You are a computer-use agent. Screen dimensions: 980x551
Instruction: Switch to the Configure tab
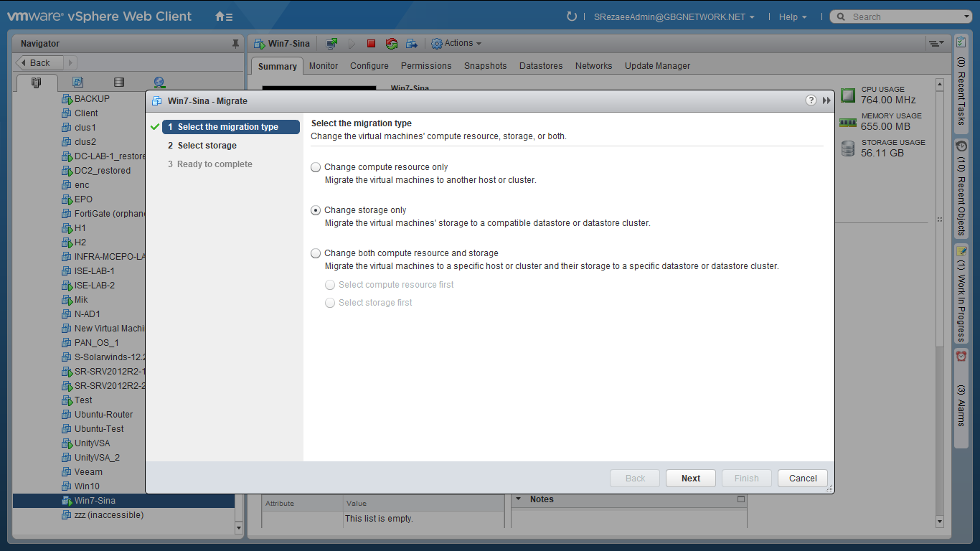click(369, 66)
